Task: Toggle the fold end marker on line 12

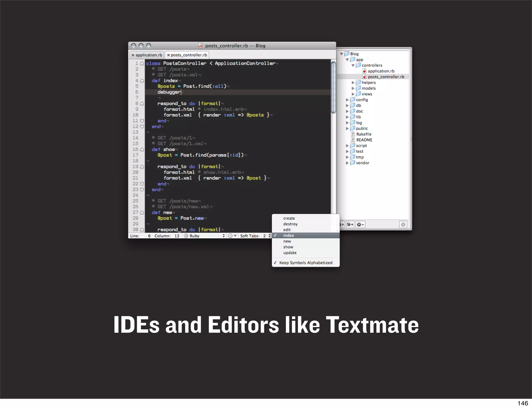Action: (x=142, y=126)
